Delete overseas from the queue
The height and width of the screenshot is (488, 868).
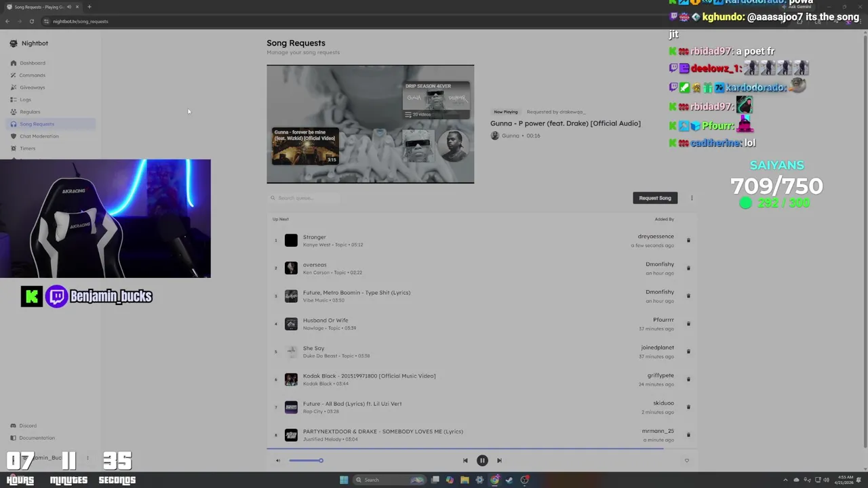688,268
